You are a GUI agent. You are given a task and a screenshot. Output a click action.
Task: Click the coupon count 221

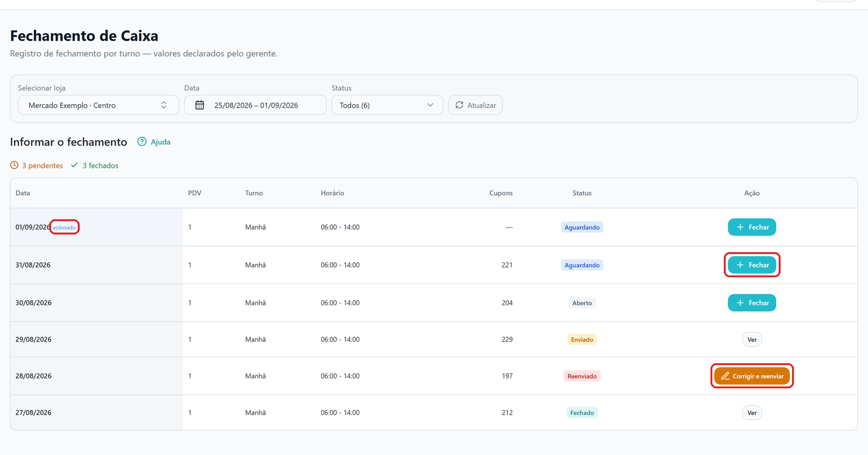point(507,265)
